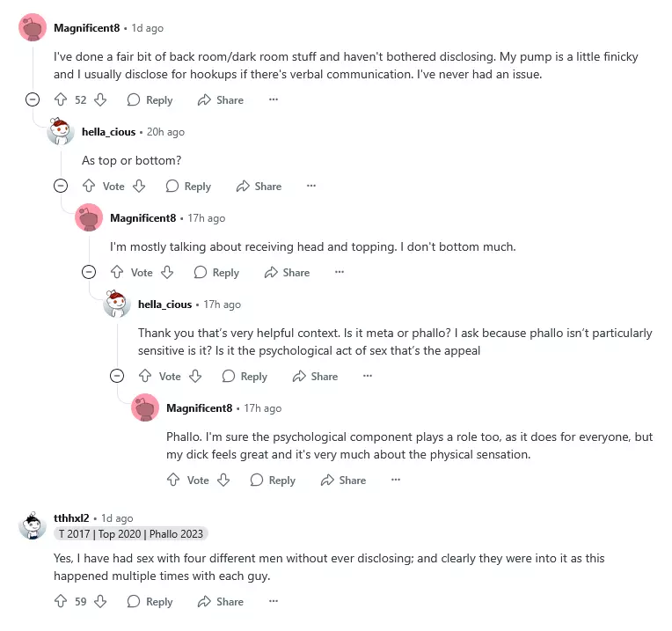Reply to tthhxl2's comment
This screenshot has width=672, height=631.
150,602
